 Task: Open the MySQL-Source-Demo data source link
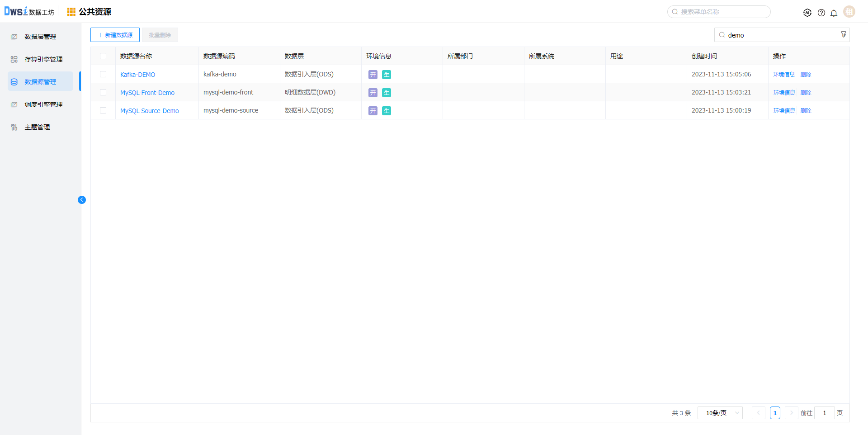pyautogui.click(x=149, y=111)
